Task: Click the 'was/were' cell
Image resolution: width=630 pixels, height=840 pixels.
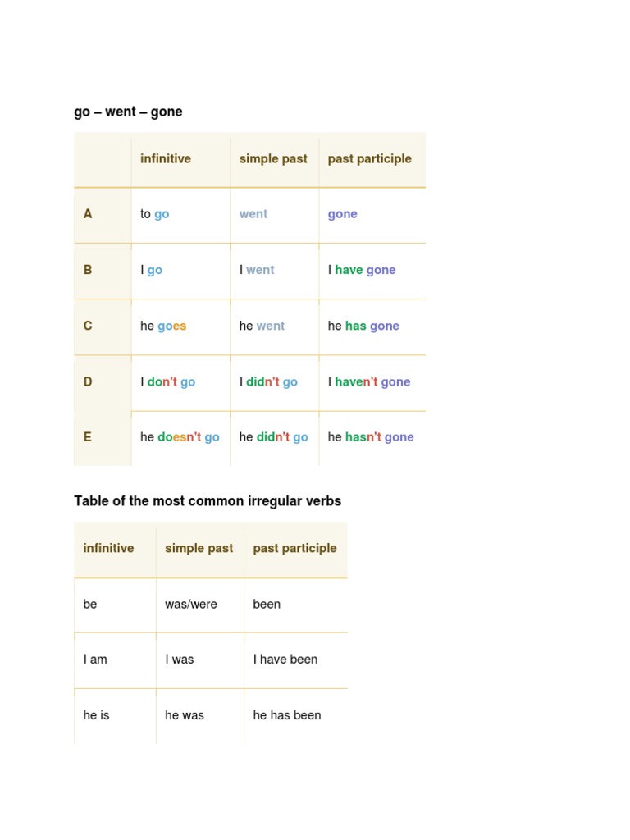Action: pyautogui.click(x=191, y=604)
